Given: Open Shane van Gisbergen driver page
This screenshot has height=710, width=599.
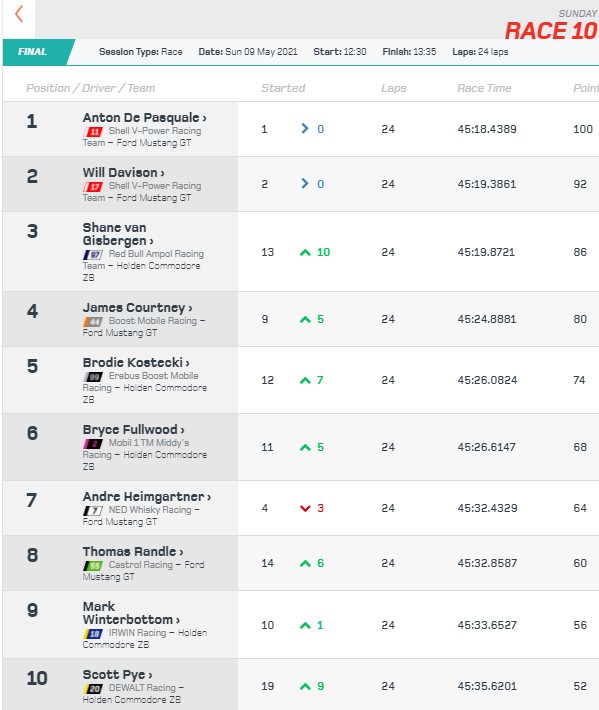Looking at the screenshot, I should tap(118, 234).
